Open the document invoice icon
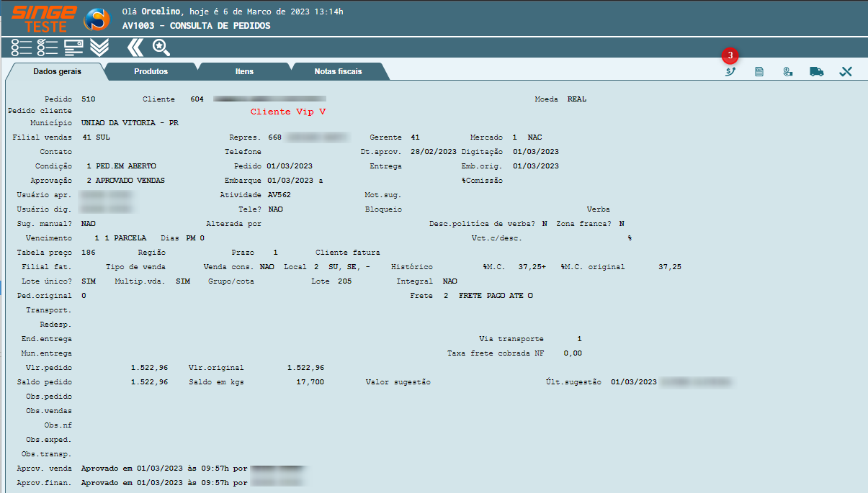Screen dimensions: 868x493 tap(759, 72)
